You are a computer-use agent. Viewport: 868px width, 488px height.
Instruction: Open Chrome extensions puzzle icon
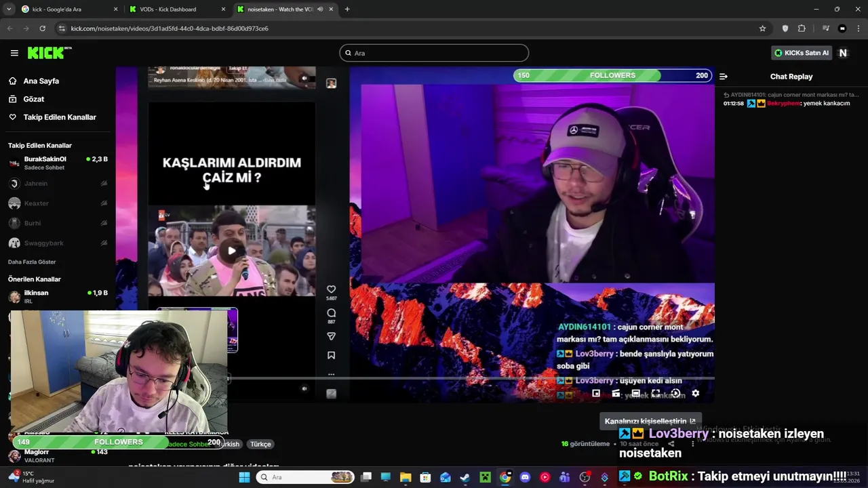point(802,28)
